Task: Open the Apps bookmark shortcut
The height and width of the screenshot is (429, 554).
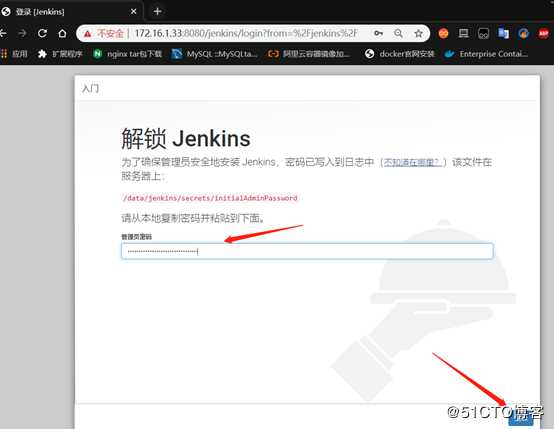Action: pyautogui.click(x=14, y=54)
